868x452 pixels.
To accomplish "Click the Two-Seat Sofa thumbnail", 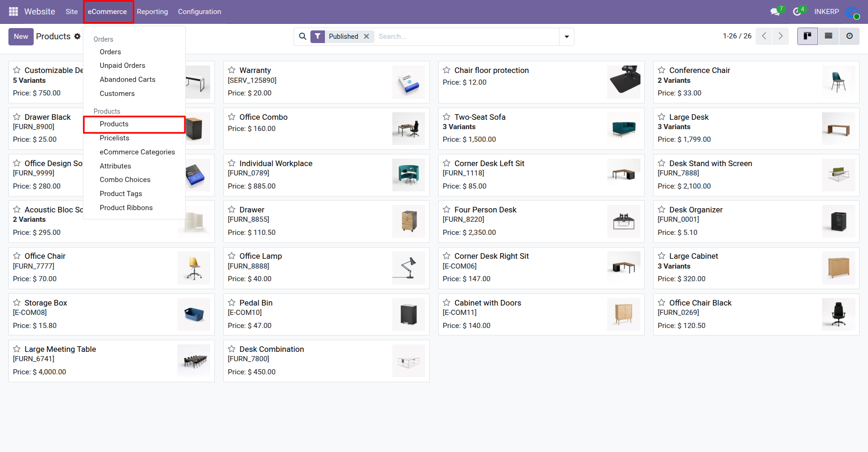I will click(x=624, y=129).
